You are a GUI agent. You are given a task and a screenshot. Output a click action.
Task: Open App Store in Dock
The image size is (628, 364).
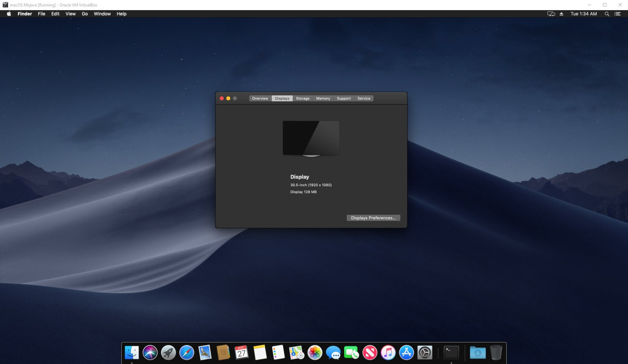406,353
